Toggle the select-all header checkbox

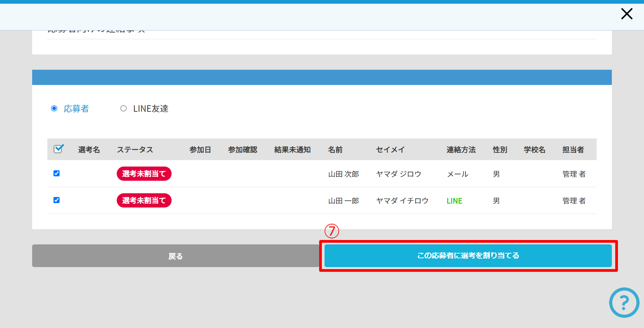click(58, 149)
